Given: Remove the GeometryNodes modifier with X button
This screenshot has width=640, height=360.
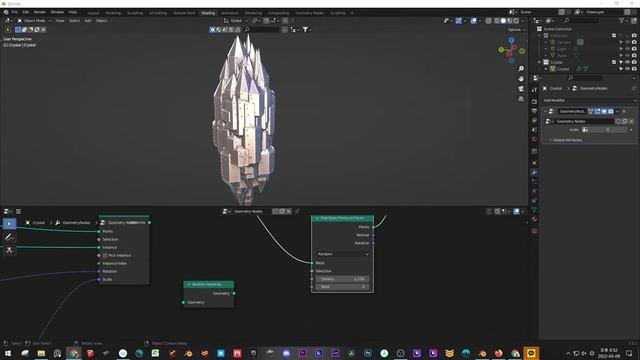Looking at the screenshot, I should pos(624,111).
